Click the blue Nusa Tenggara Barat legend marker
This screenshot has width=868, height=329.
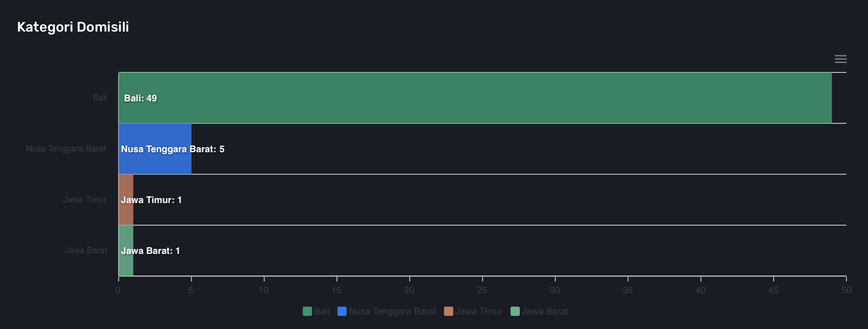pyautogui.click(x=342, y=311)
